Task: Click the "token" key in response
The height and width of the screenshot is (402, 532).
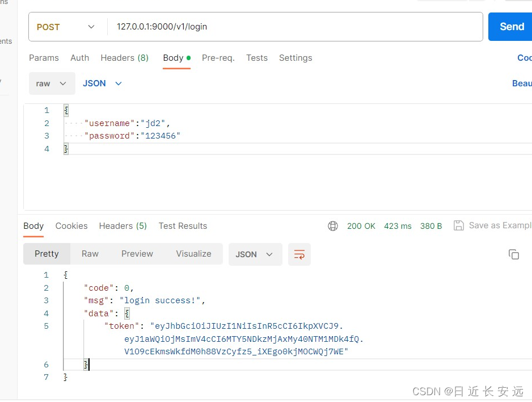Action: tap(121, 326)
